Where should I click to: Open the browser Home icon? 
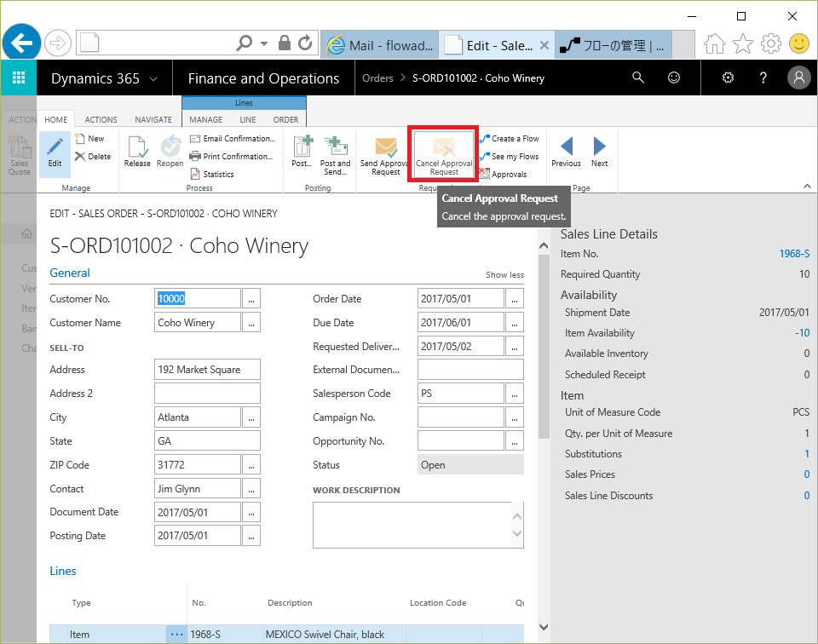pos(714,43)
